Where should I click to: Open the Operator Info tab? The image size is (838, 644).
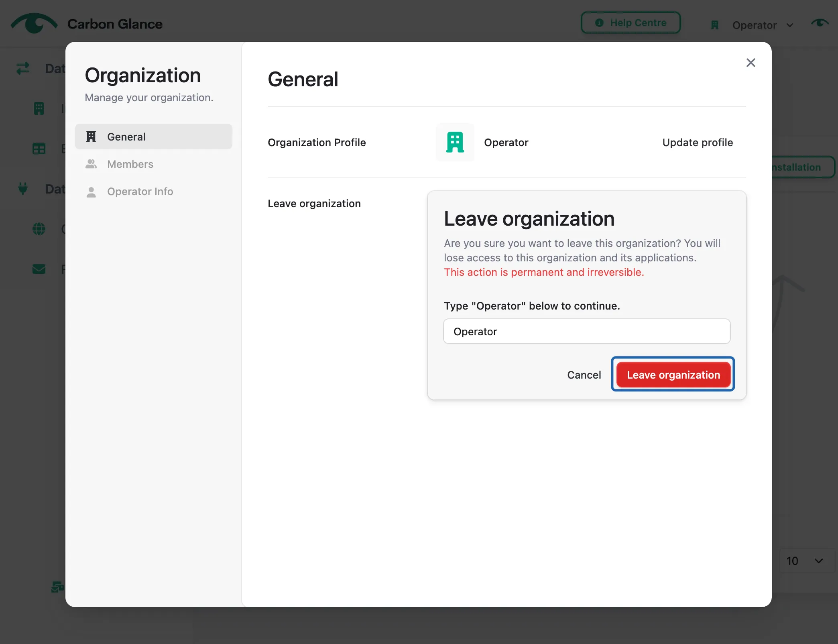[x=154, y=191]
